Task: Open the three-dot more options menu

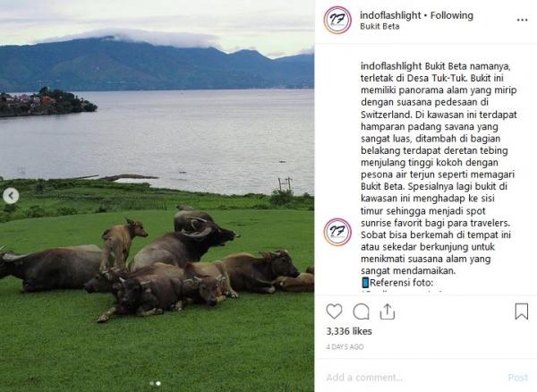Action: coord(522,21)
